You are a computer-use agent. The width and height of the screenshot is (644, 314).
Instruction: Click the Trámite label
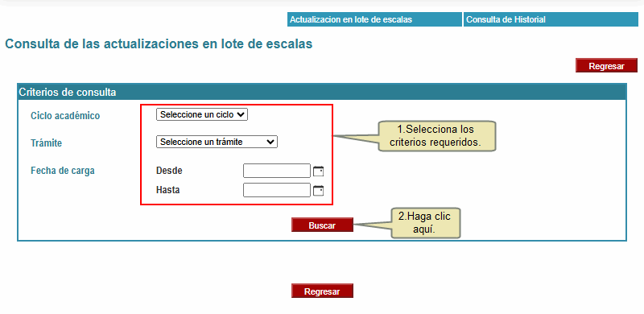(47, 143)
